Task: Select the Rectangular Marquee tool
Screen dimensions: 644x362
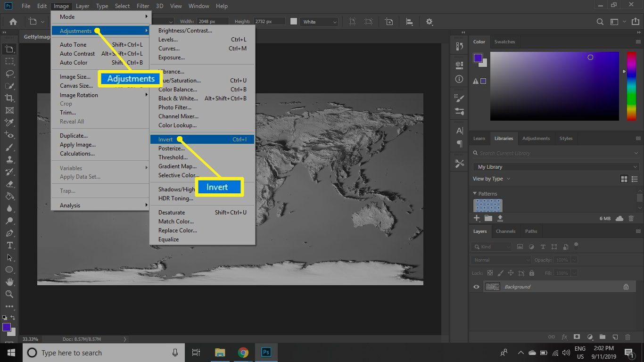Action: pos(9,61)
